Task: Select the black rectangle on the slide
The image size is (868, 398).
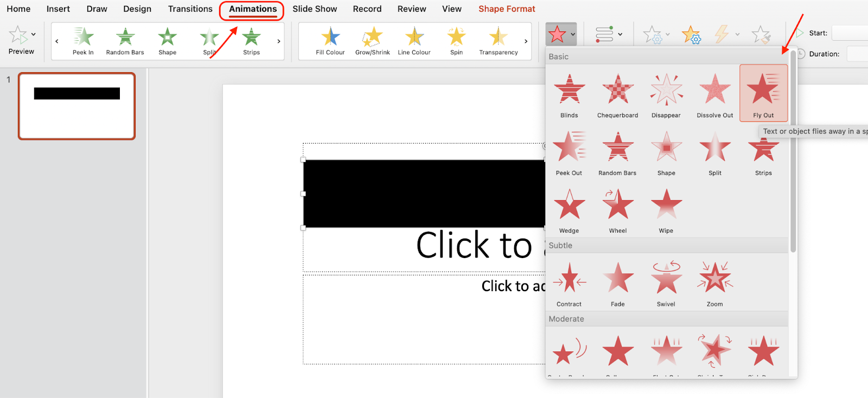Action: (424, 194)
